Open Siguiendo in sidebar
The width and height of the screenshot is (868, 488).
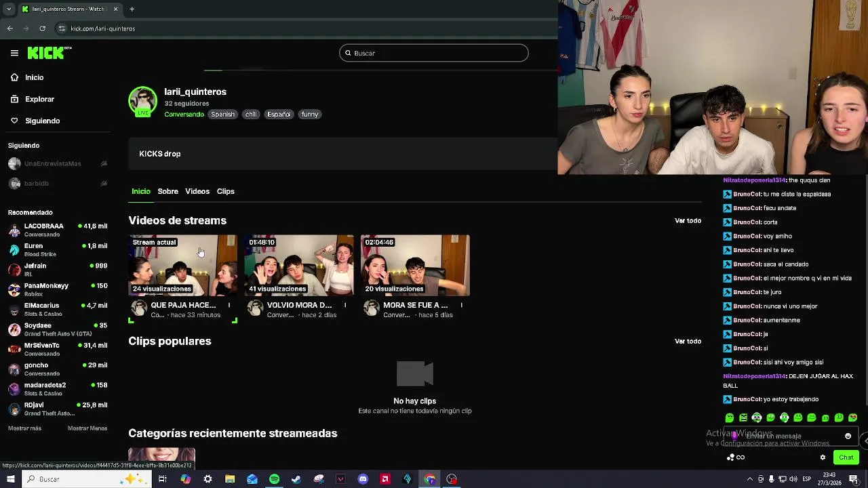42,121
